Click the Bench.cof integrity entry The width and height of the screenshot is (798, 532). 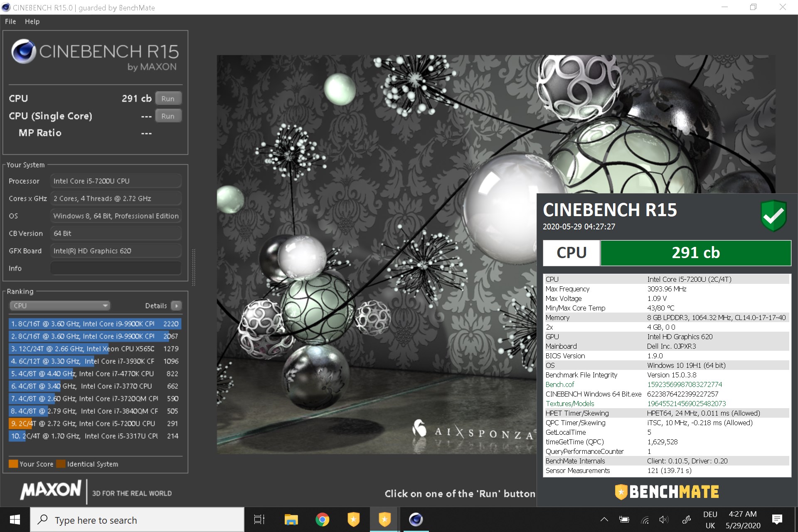point(667,384)
